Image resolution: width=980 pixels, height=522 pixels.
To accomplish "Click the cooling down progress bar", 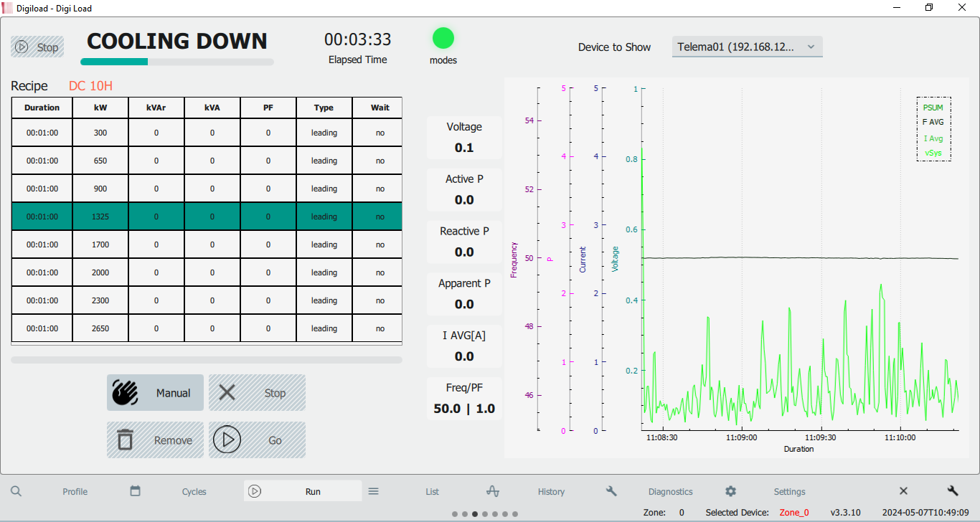I will [177, 62].
